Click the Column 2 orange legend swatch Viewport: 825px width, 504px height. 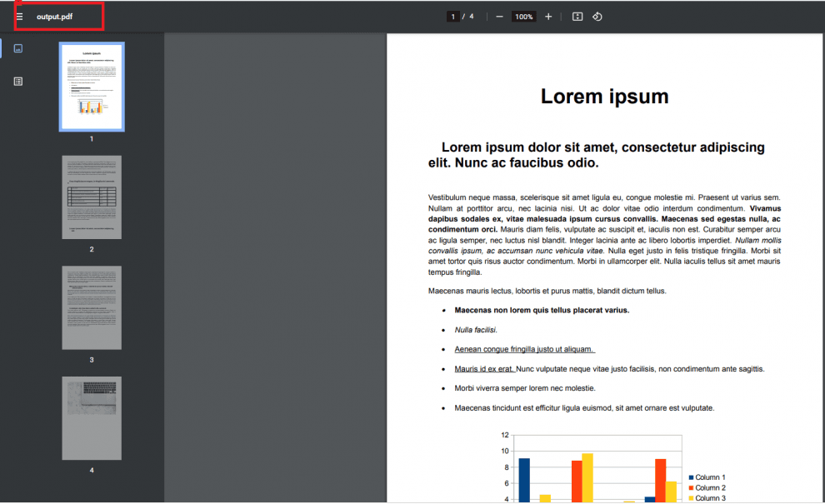[x=691, y=487]
